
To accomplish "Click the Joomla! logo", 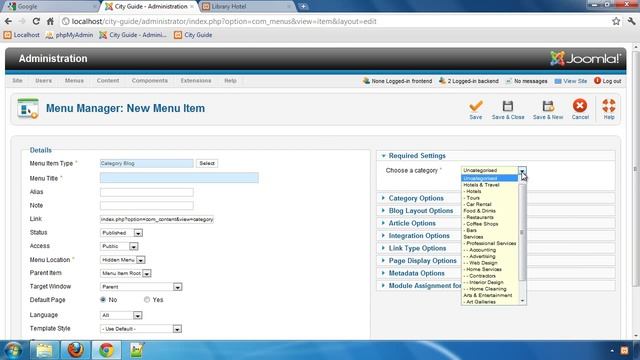I will click(585, 59).
